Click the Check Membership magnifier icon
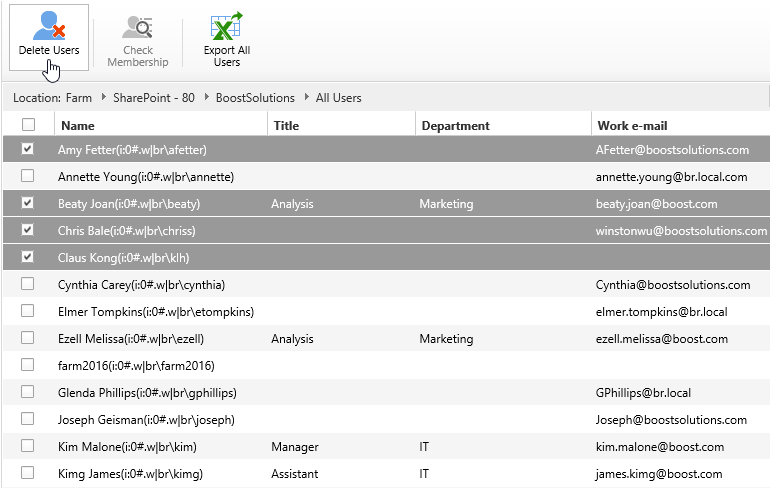Image resolution: width=770 pixels, height=488 pixels. pos(138,27)
